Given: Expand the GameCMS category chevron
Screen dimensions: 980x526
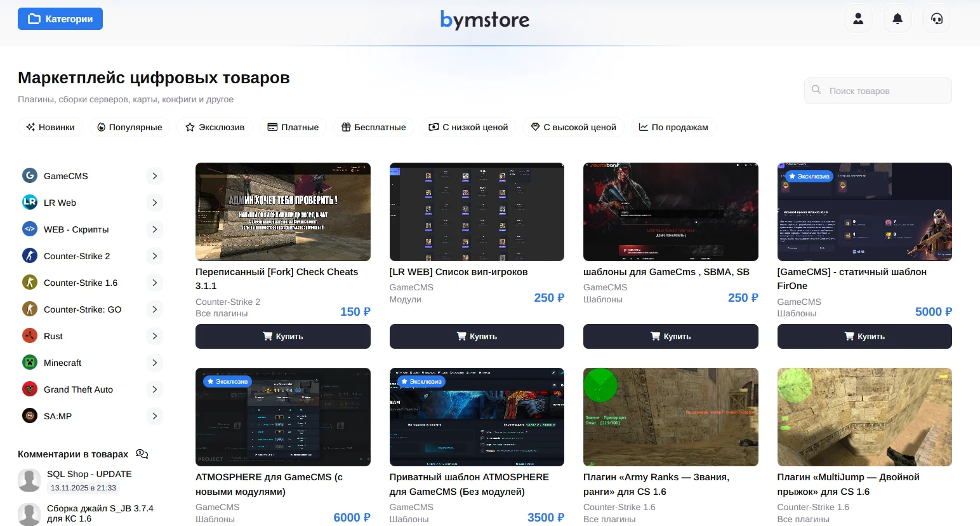Looking at the screenshot, I should coord(154,176).
